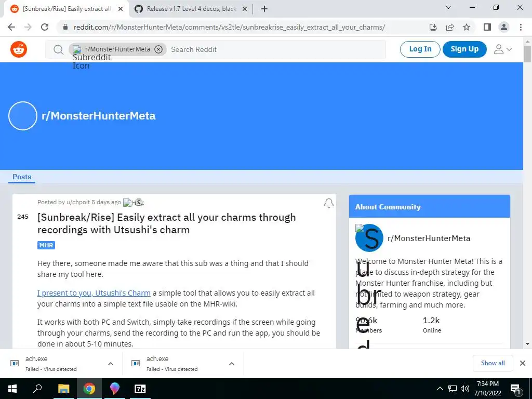
Task: Toggle post notification bell
Action: [x=328, y=203]
